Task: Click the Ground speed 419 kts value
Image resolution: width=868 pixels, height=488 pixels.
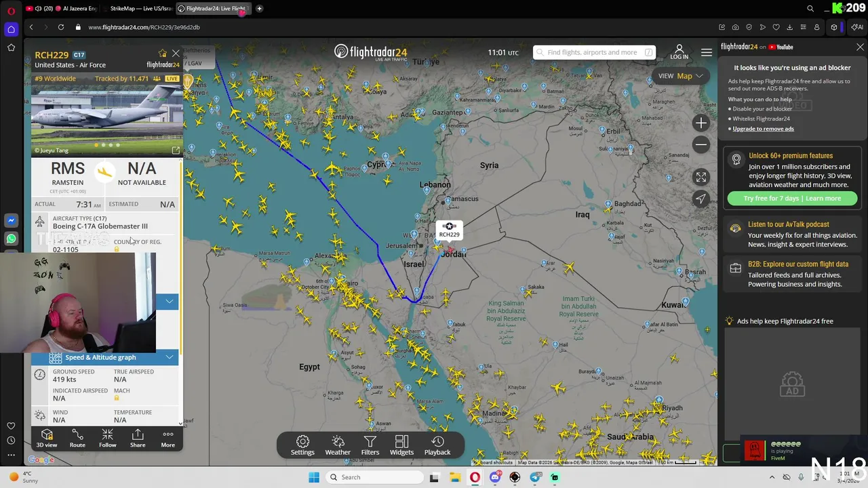Action: pyautogui.click(x=64, y=380)
